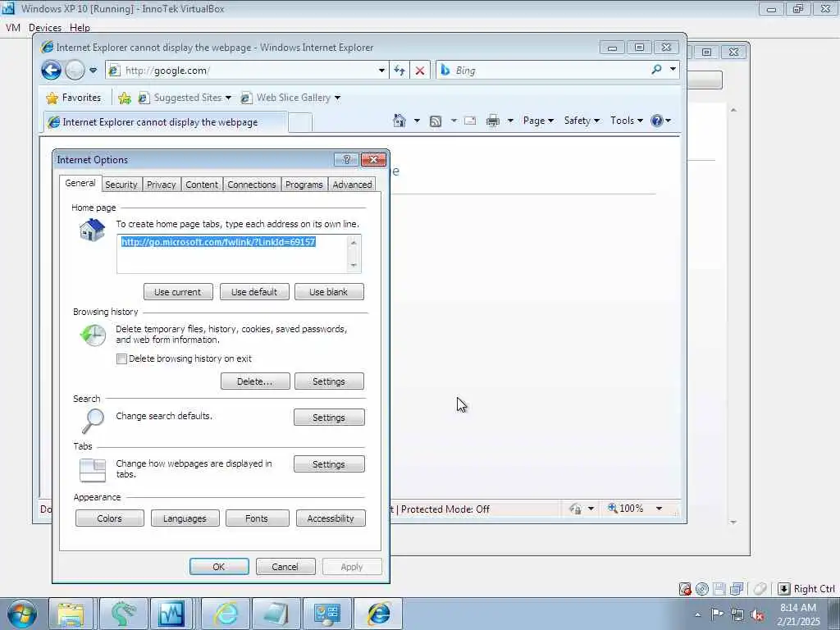Click the Use blank button
The width and height of the screenshot is (840, 630).
[x=329, y=292]
